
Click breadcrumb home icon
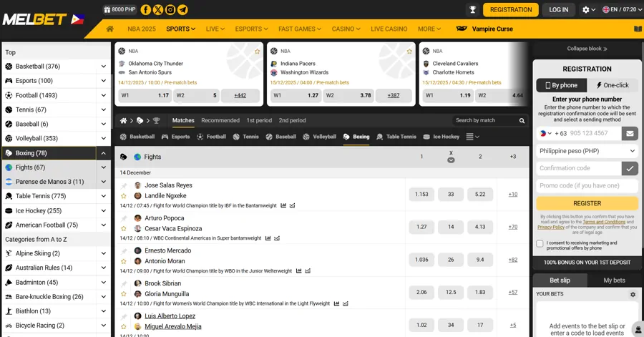point(123,120)
